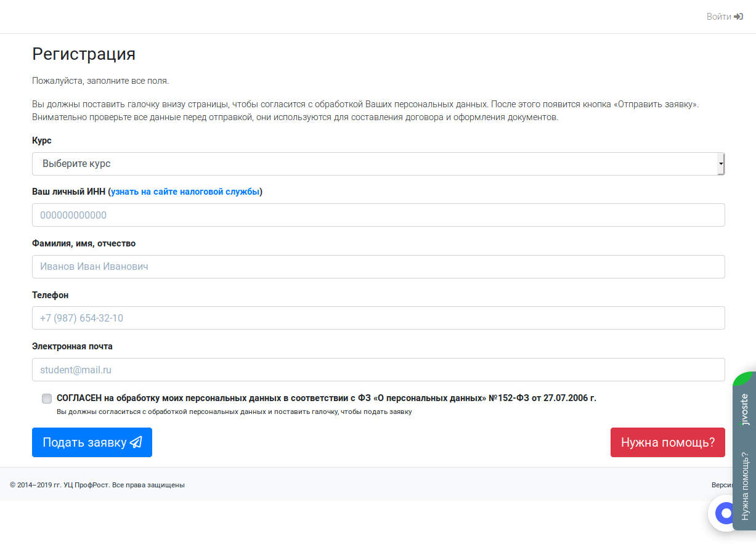This screenshot has height=544, width=756.
Task: Click into the Телефон input field
Action: click(378, 318)
